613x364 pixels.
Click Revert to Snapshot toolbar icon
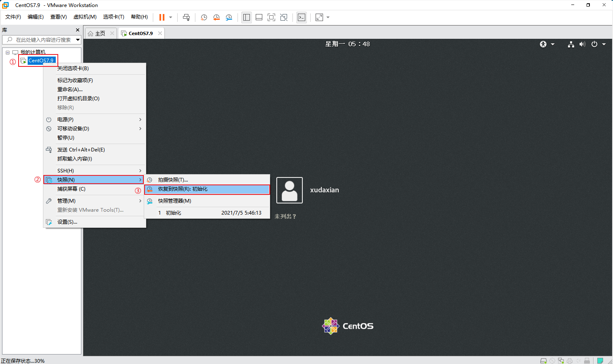click(216, 17)
